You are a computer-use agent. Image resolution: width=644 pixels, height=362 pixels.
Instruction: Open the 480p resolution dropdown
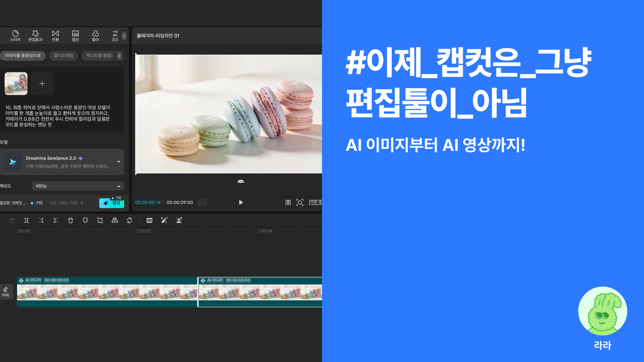tap(78, 186)
